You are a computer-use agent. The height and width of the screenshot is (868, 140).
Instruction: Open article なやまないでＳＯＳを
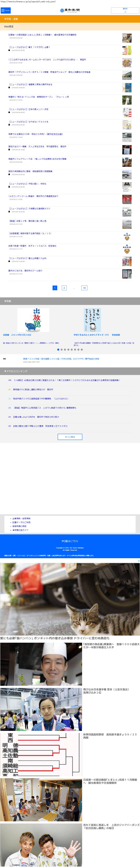(28, 122)
